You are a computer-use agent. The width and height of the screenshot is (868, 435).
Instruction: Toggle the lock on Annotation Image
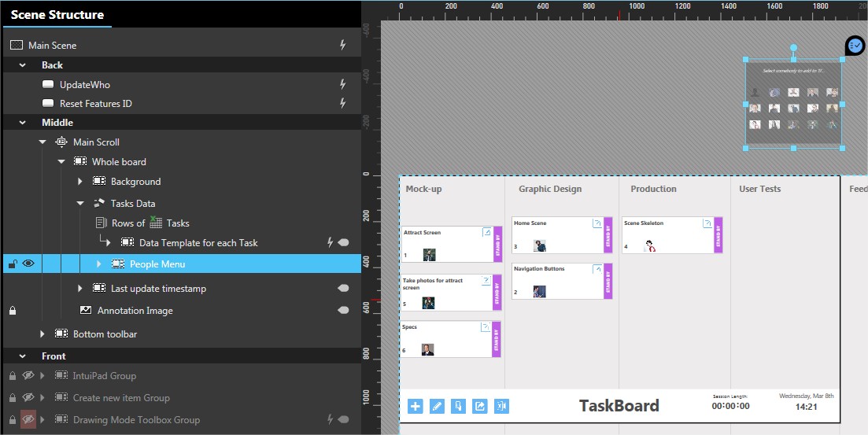tap(12, 311)
